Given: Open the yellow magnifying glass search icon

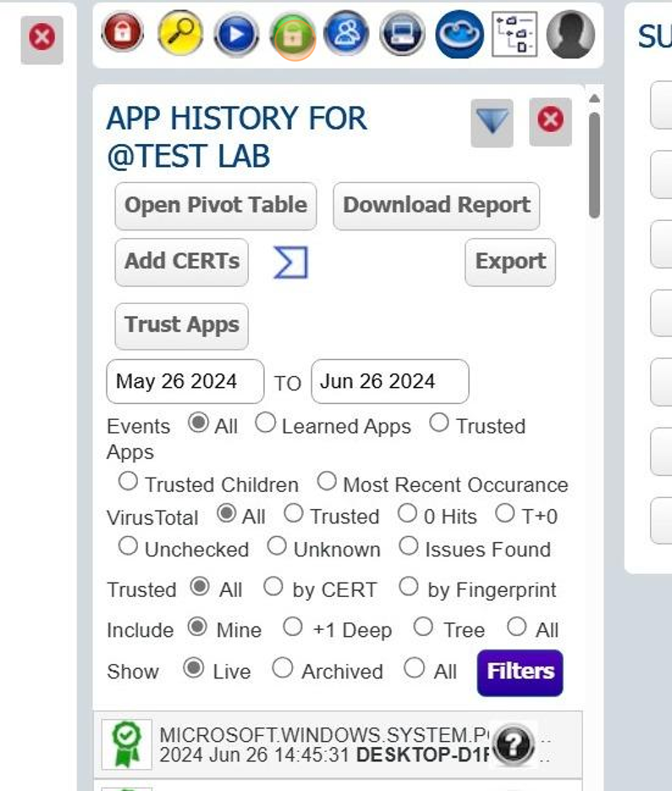Looking at the screenshot, I should pyautogui.click(x=180, y=33).
